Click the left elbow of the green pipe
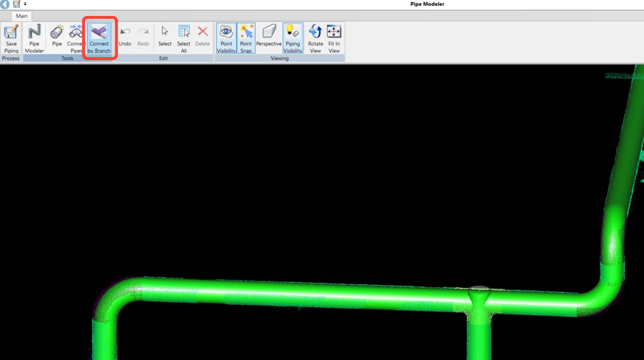 tap(117, 298)
